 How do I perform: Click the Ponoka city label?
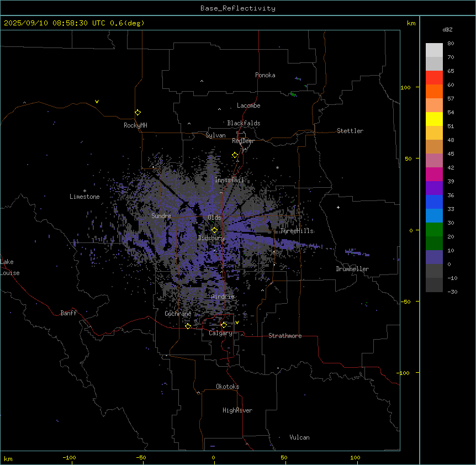pos(265,75)
